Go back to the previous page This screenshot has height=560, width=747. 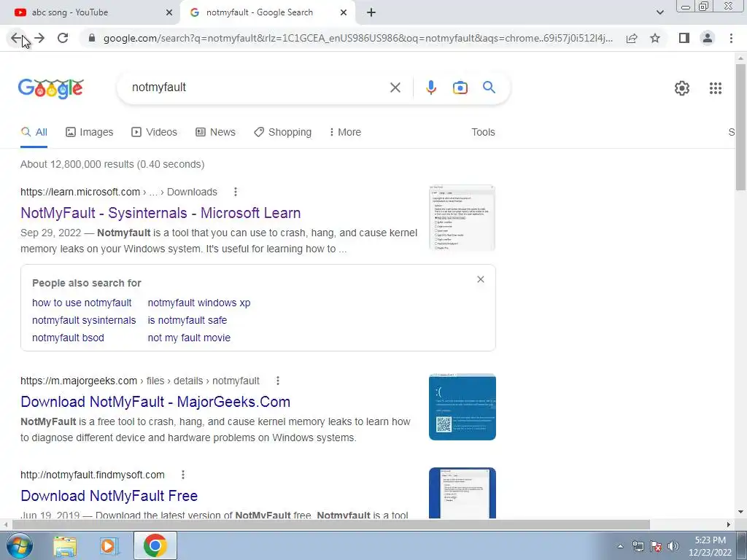click(x=16, y=38)
